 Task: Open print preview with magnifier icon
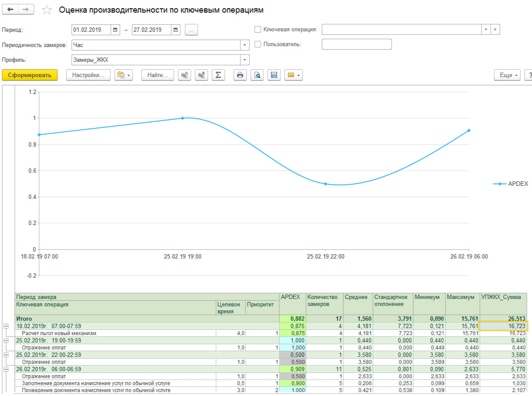pos(257,75)
